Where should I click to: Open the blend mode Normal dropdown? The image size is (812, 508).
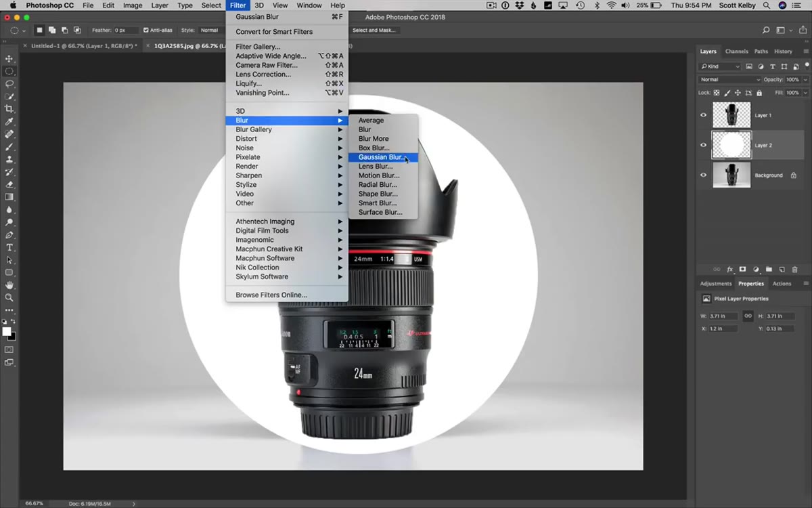click(x=730, y=80)
